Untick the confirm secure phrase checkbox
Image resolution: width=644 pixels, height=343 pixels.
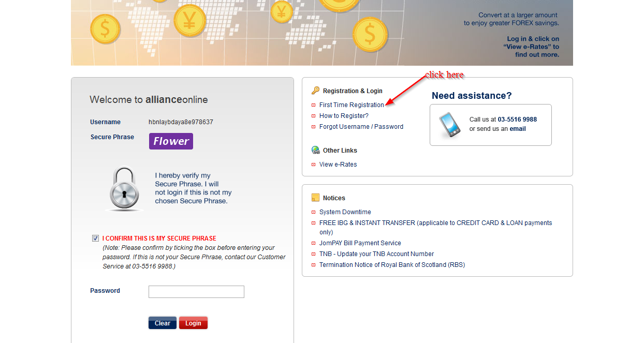95,238
